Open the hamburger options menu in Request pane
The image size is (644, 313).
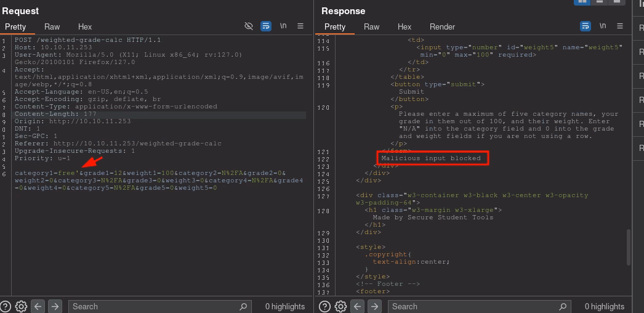300,26
